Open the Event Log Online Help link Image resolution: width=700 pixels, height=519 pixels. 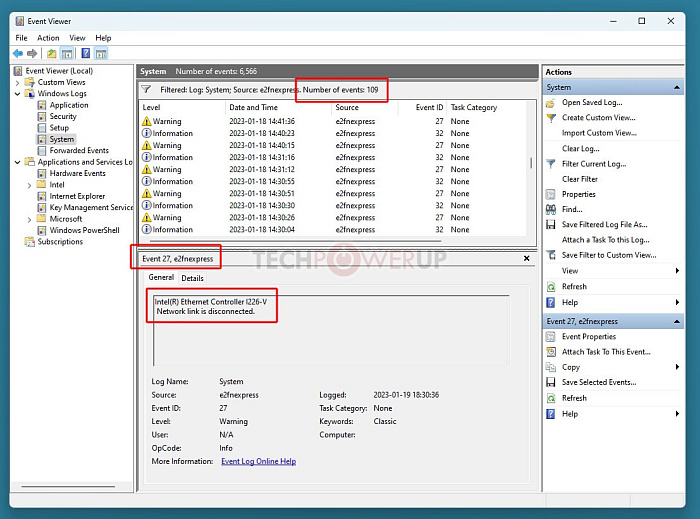[x=258, y=461]
